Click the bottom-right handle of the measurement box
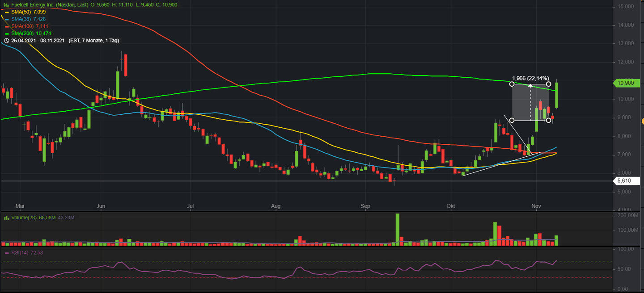Screen dimensions: 644x293 coord(549,120)
